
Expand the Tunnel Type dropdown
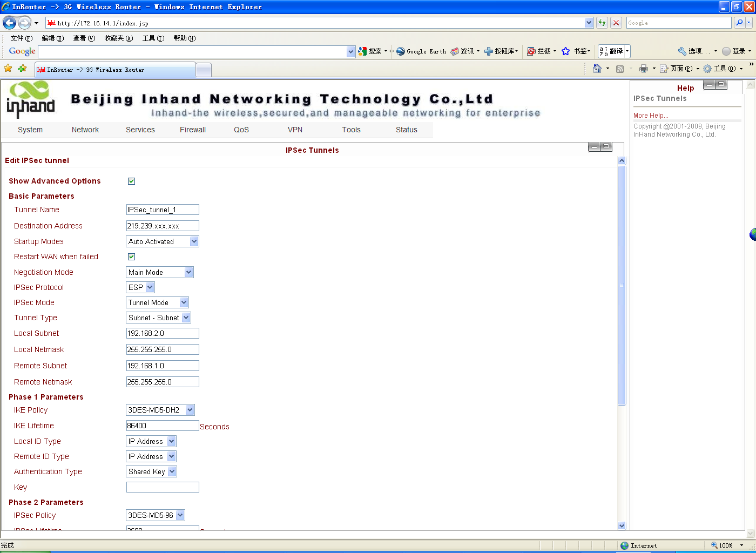click(x=186, y=318)
